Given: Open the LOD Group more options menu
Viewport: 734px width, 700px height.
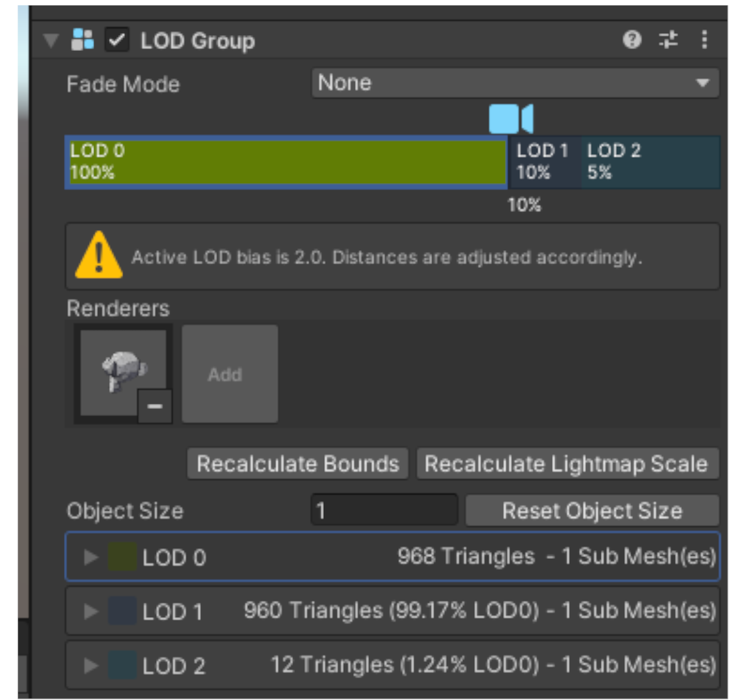Looking at the screenshot, I should click(704, 40).
